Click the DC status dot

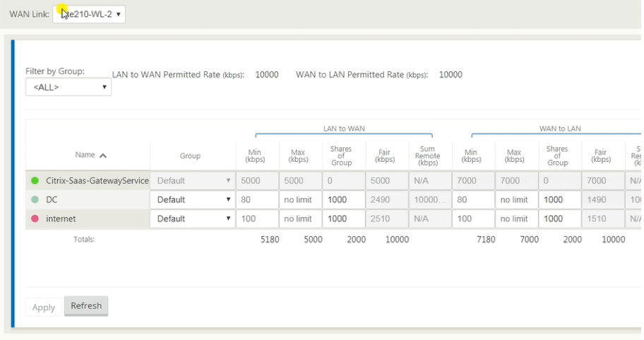click(x=35, y=199)
